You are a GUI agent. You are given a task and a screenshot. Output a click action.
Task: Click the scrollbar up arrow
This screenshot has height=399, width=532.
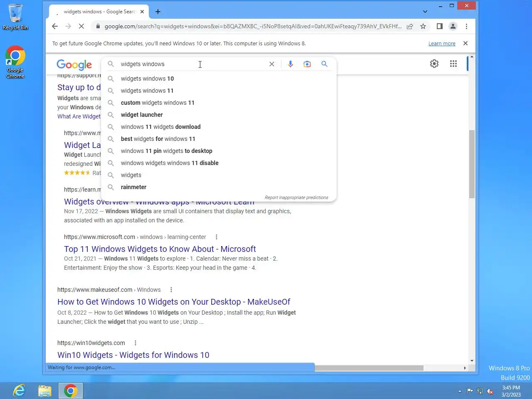(472, 57)
